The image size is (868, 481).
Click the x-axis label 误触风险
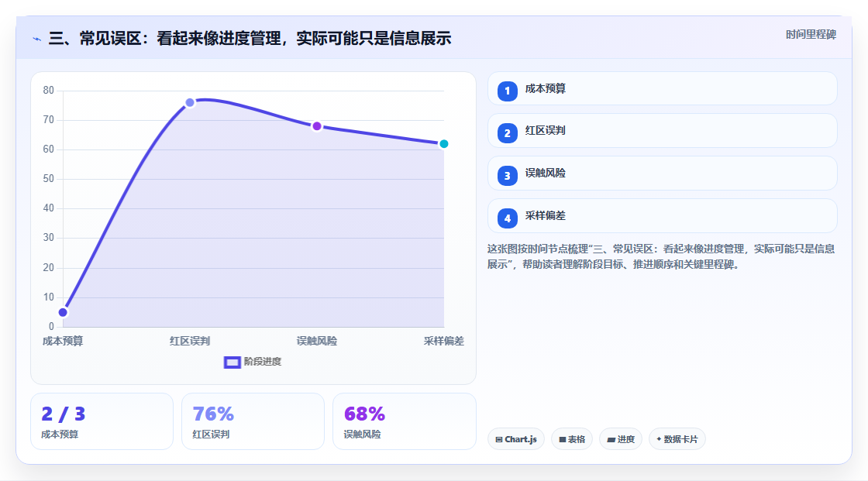pos(317,341)
